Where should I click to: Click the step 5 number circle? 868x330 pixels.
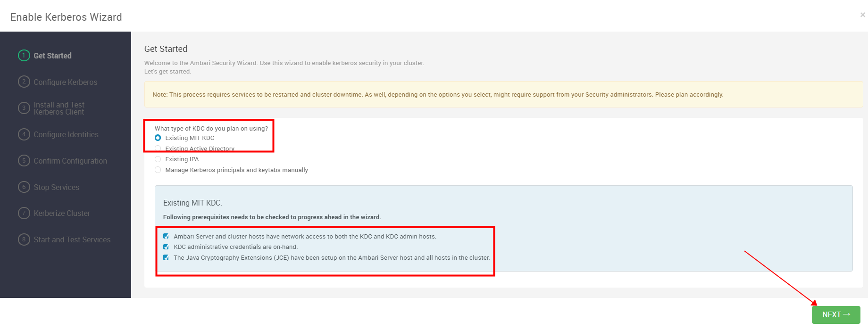24,161
